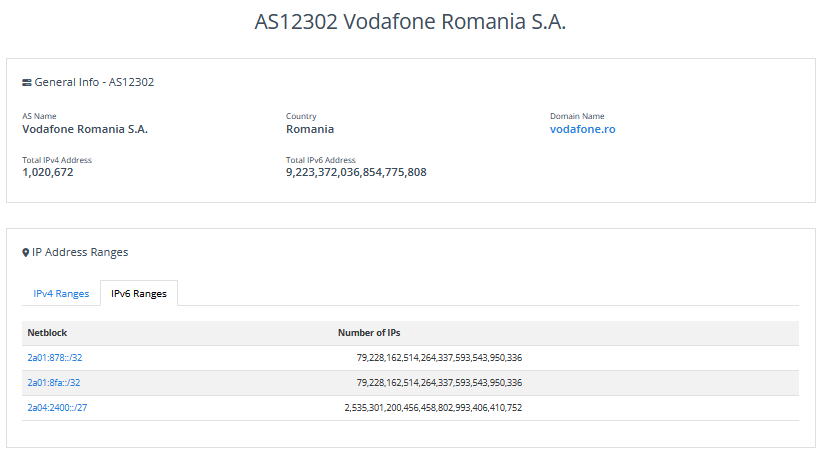The image size is (829, 459).
Task: Click the General Info server icon
Action: point(26,82)
